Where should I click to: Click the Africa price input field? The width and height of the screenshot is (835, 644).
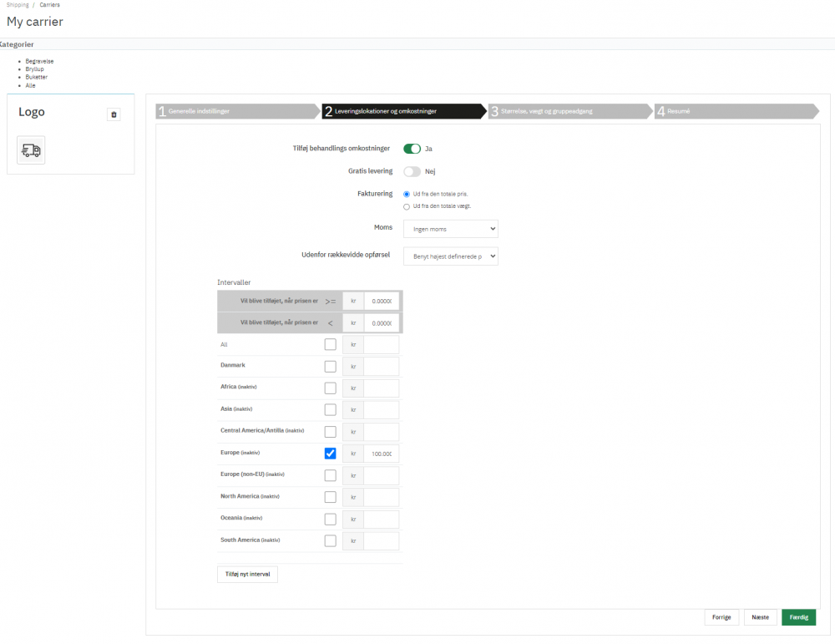click(382, 388)
